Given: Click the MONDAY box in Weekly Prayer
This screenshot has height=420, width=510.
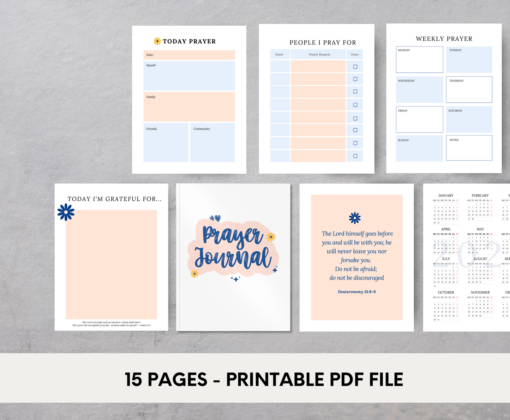Looking at the screenshot, I should coord(419,60).
